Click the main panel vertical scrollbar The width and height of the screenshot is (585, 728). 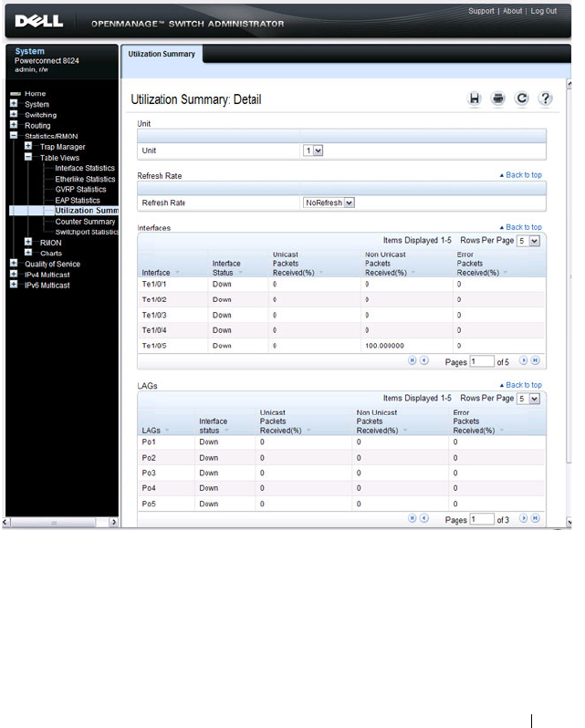(569, 274)
